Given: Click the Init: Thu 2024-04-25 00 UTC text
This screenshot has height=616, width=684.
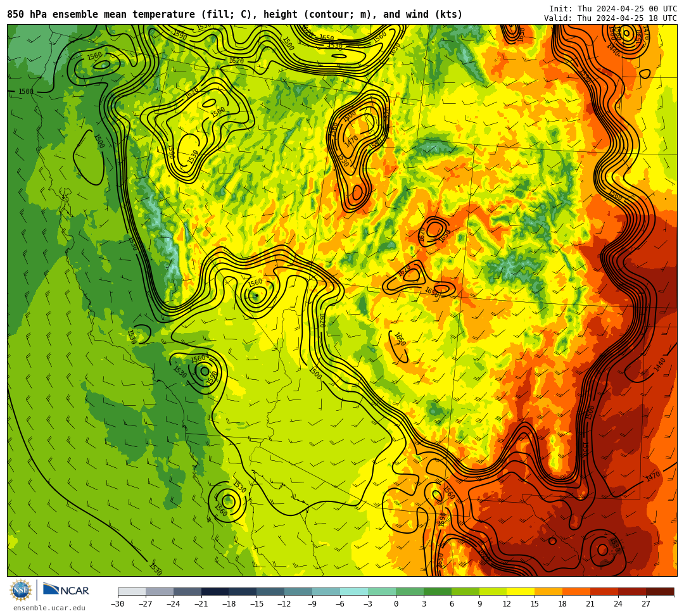Looking at the screenshot, I should click(613, 9).
